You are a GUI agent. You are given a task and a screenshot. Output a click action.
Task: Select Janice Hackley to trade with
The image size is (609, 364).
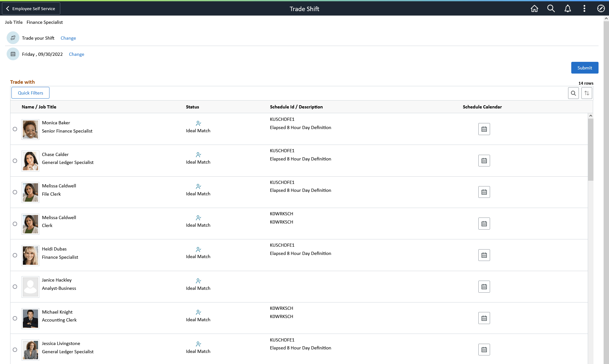[x=15, y=287]
